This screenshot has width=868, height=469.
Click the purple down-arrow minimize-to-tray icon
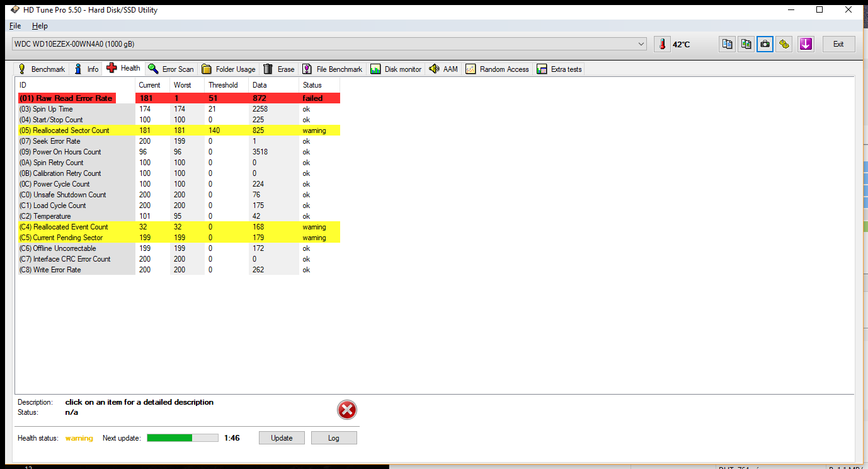806,44
